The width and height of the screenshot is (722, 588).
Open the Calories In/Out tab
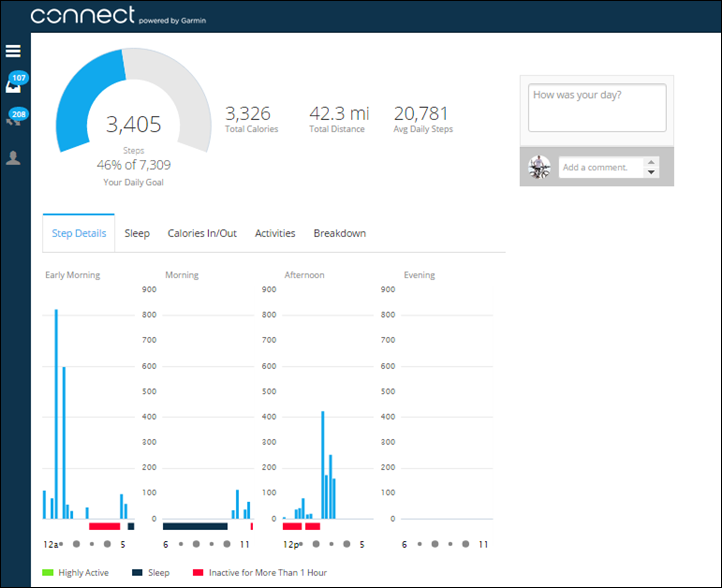click(x=202, y=233)
